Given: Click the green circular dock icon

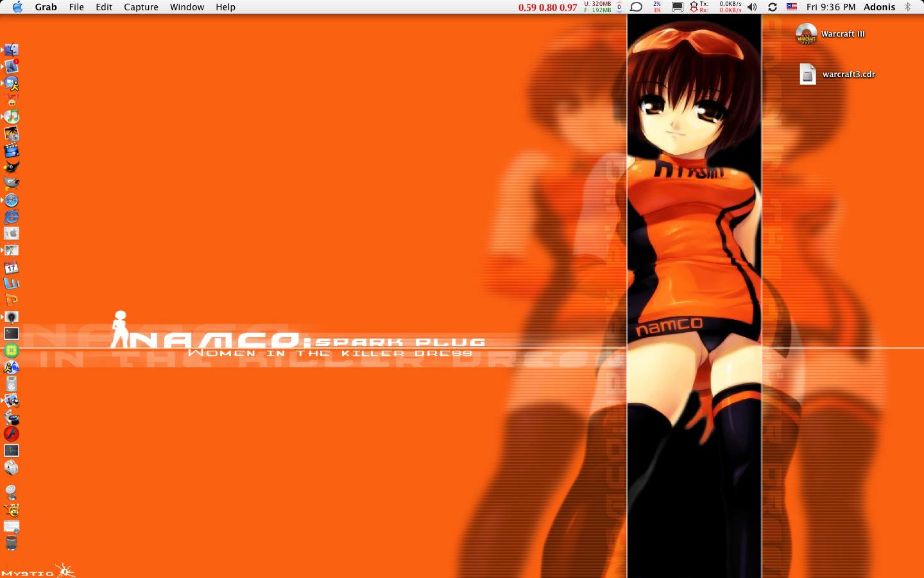Looking at the screenshot, I should click(x=12, y=350).
